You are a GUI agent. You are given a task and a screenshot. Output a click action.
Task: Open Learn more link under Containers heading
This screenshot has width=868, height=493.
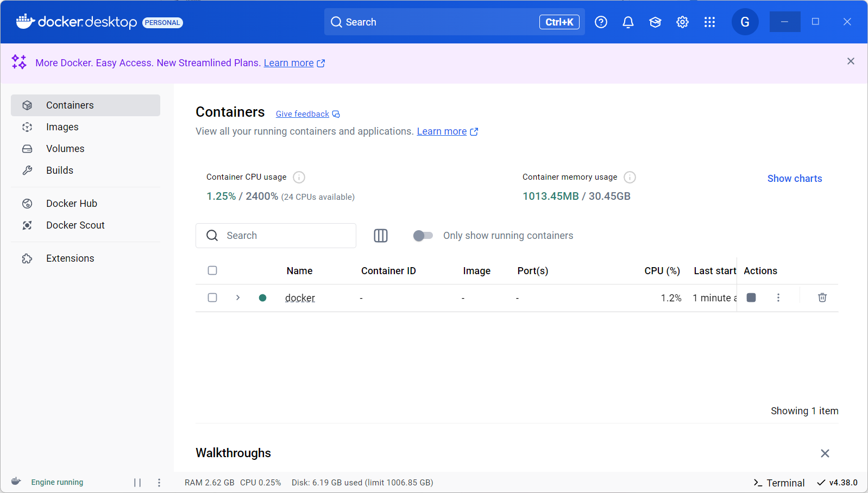(x=447, y=131)
